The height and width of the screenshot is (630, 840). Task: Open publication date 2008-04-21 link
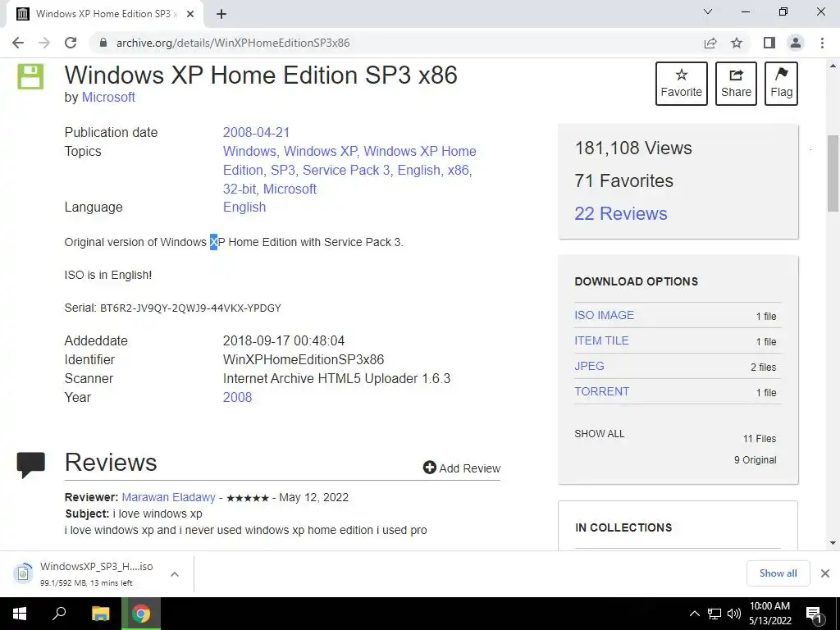point(256,132)
